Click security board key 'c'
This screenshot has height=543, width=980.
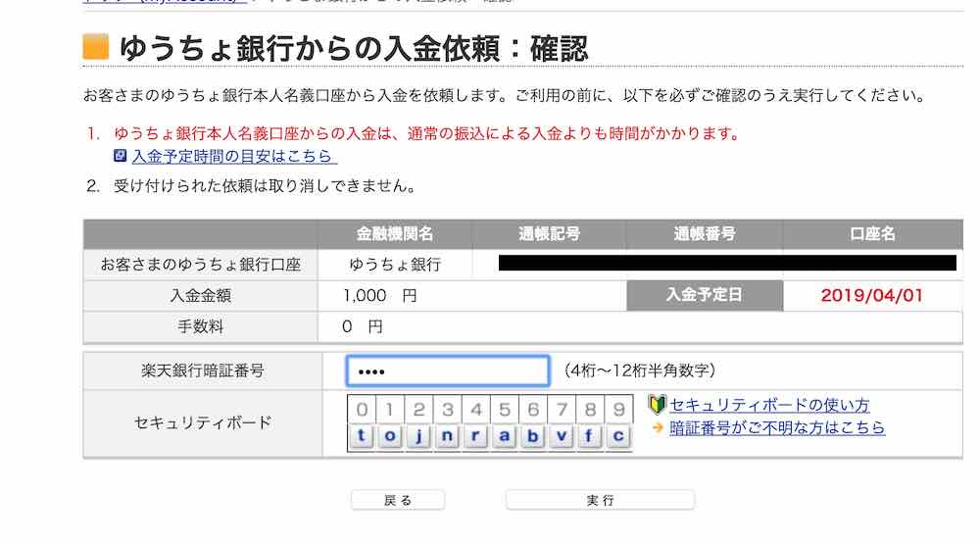pyautogui.click(x=618, y=436)
